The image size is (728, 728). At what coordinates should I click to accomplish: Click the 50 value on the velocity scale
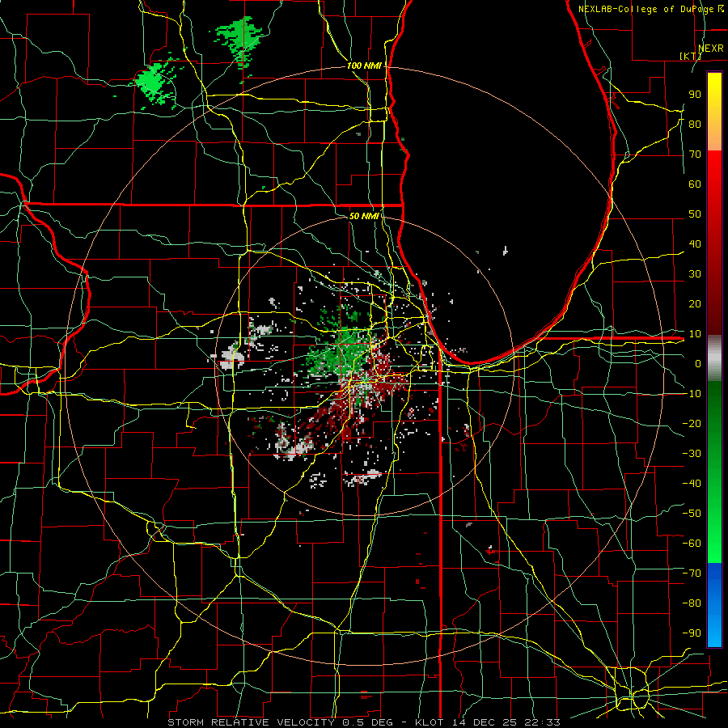coord(695,214)
